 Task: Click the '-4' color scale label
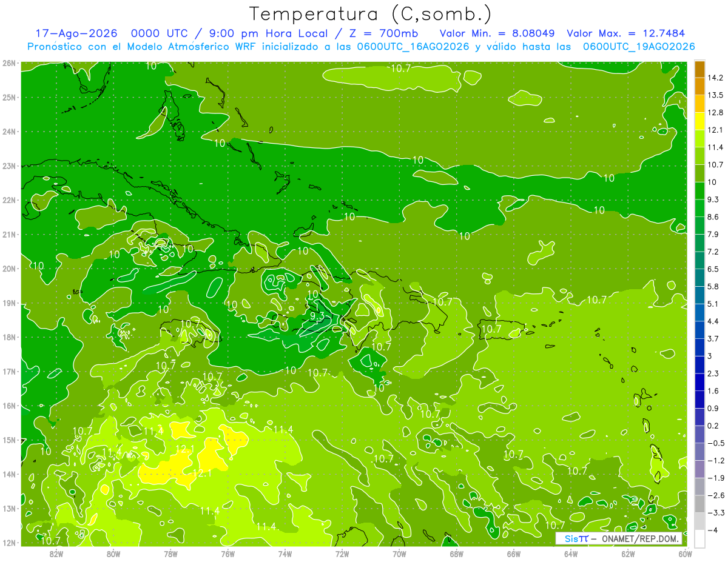tap(712, 530)
